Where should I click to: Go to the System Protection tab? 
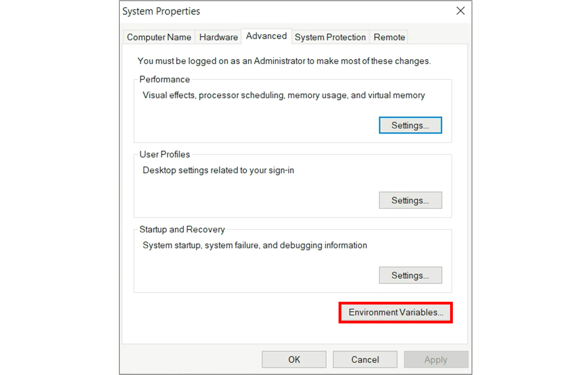[x=330, y=37]
